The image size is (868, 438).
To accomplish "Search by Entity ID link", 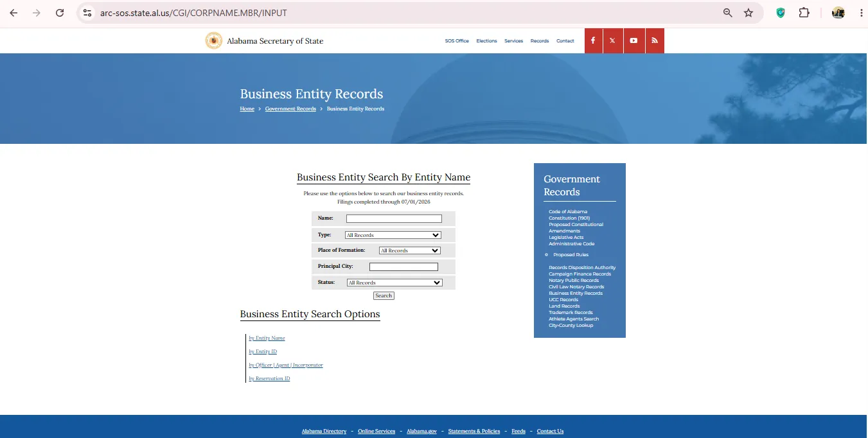I will pos(263,352).
